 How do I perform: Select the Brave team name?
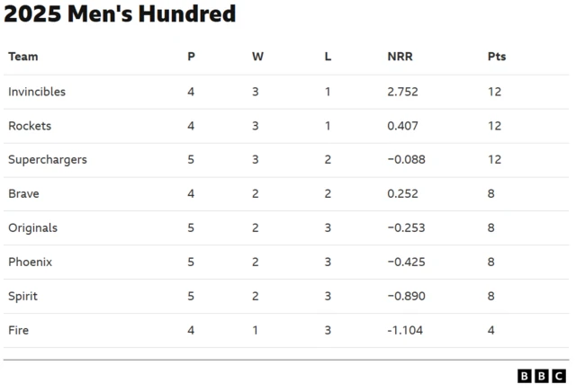coord(23,194)
